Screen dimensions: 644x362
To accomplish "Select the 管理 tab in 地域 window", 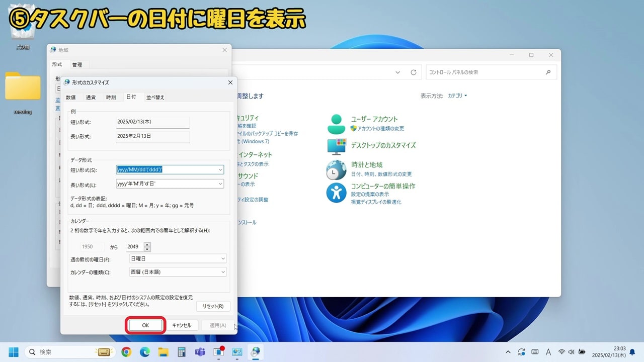I will (77, 65).
